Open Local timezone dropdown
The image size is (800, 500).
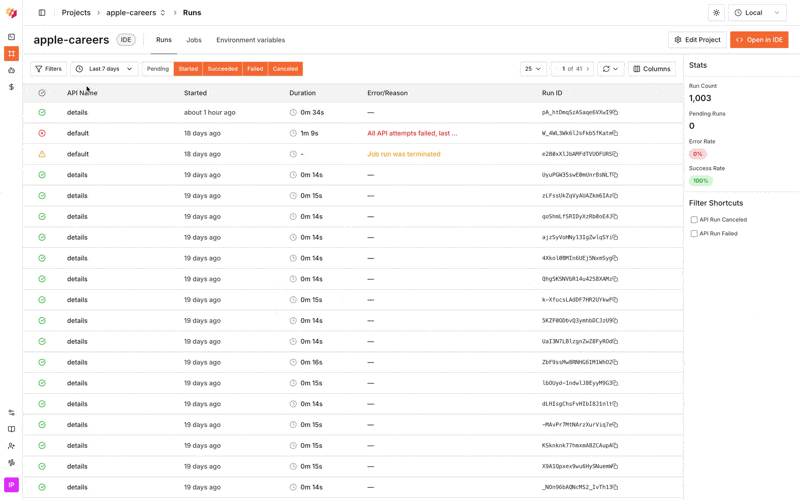pos(757,13)
